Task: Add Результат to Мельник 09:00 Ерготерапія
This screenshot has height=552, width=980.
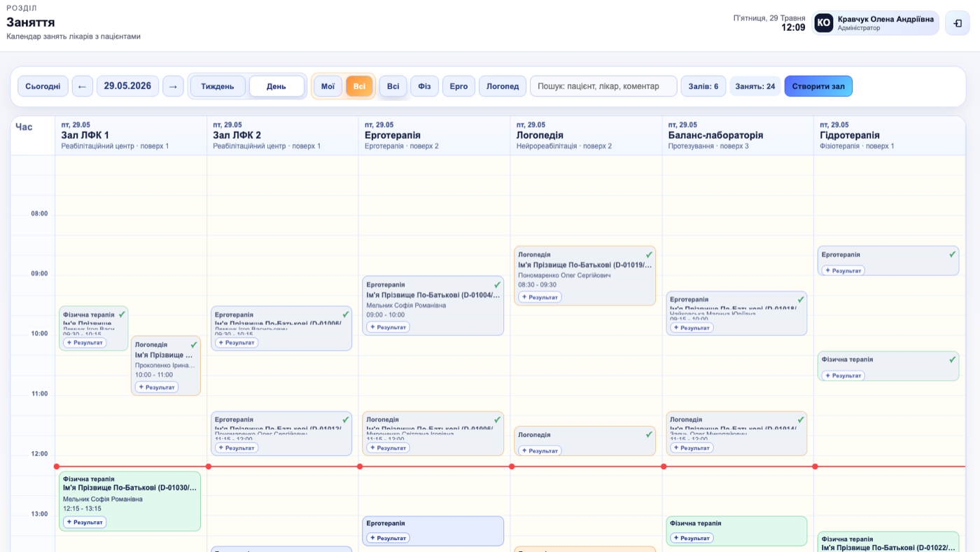Action: point(388,327)
